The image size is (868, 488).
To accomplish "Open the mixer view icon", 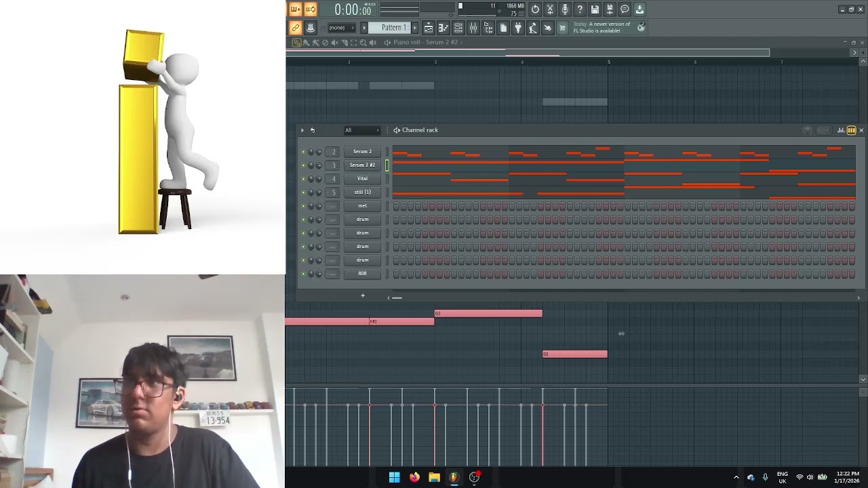I will click(x=473, y=28).
